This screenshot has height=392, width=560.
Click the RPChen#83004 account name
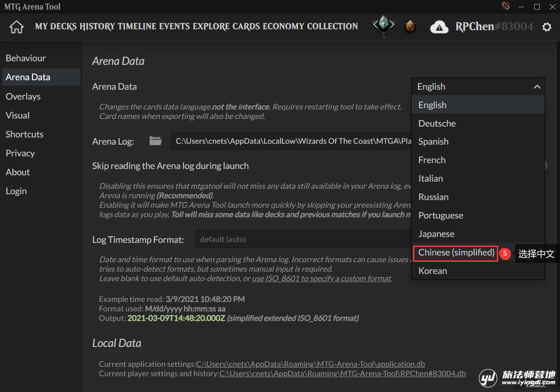pos(494,27)
